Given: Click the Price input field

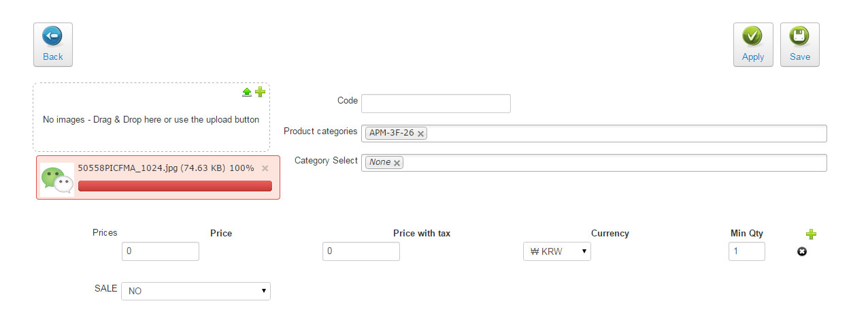Looking at the screenshot, I should 161,251.
